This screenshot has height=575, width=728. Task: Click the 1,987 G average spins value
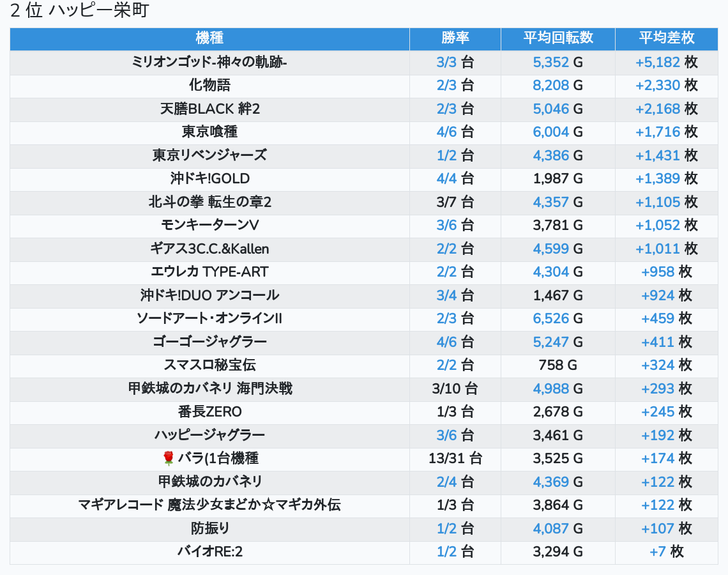coord(557,179)
